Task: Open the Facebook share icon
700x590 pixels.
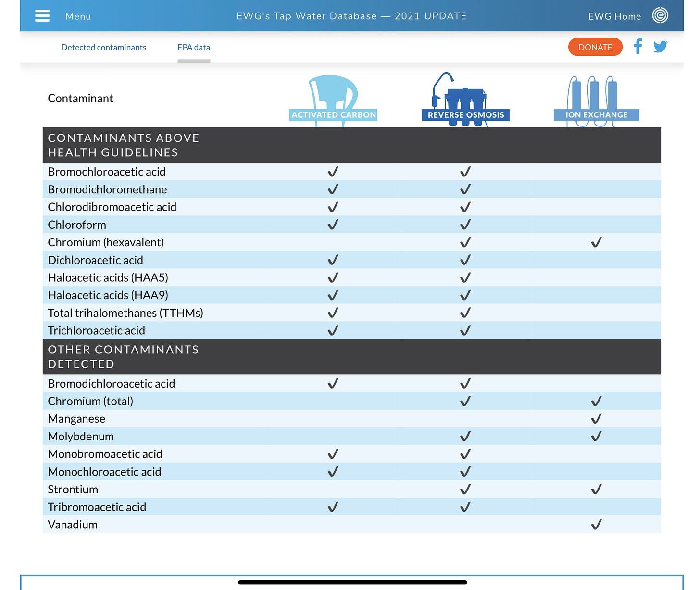Action: point(638,47)
